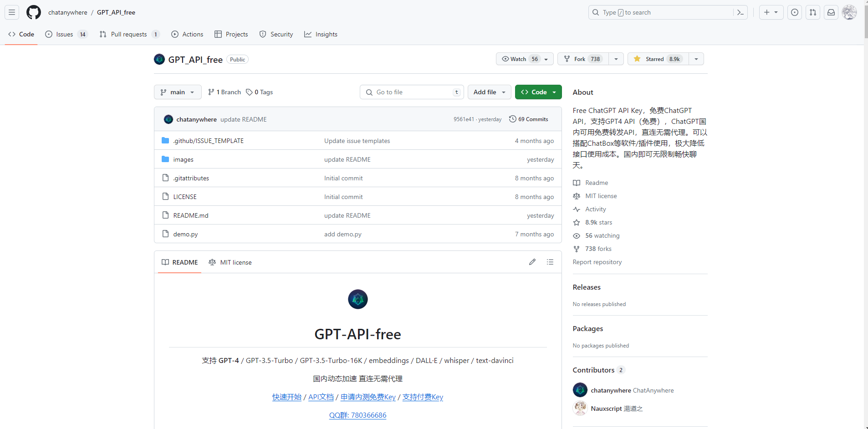868x429 pixels.
Task: Click the Nauxscript contributor avatar
Action: click(580, 408)
